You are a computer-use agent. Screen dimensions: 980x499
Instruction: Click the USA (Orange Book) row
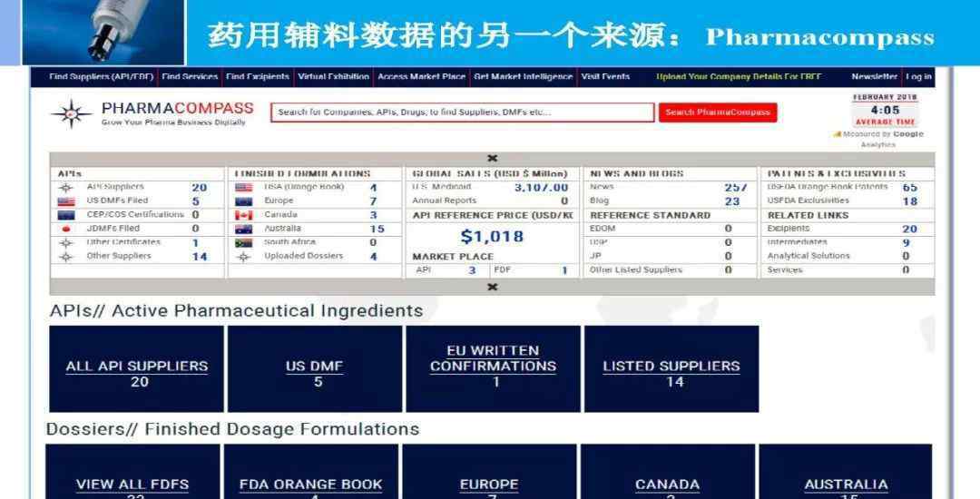click(315, 188)
